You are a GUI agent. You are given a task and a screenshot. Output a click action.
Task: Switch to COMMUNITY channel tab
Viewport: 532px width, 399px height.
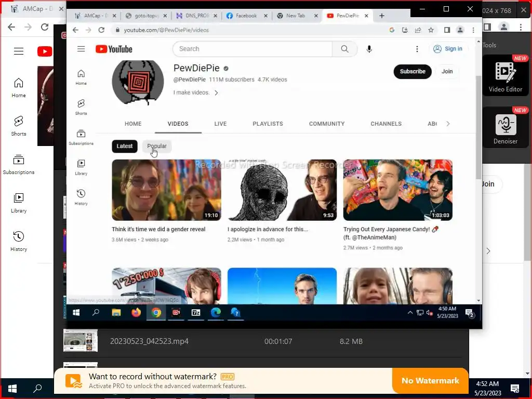327,124
